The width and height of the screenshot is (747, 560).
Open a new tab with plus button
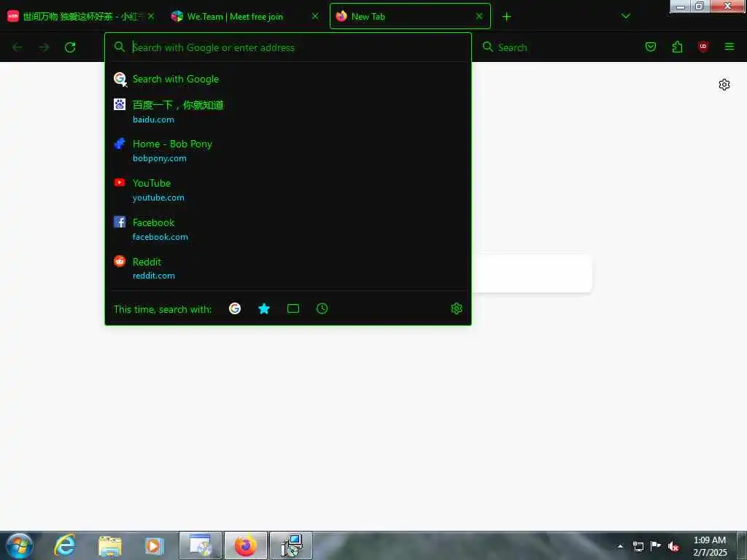pyautogui.click(x=506, y=17)
